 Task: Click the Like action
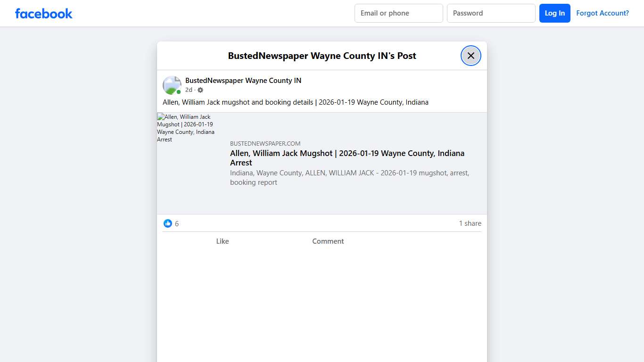tap(223, 241)
